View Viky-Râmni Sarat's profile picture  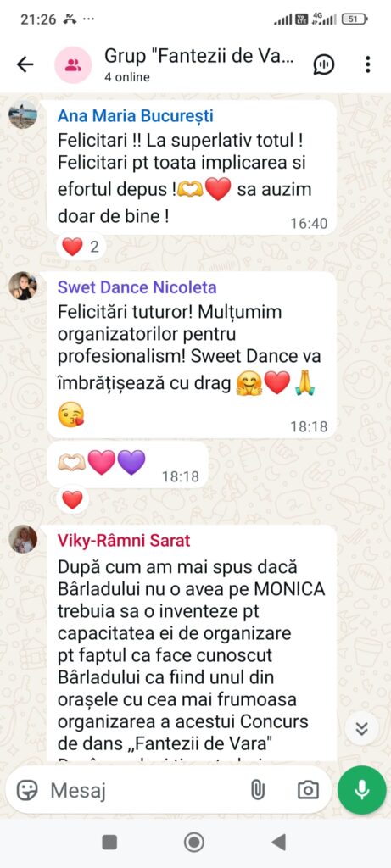[x=23, y=539]
